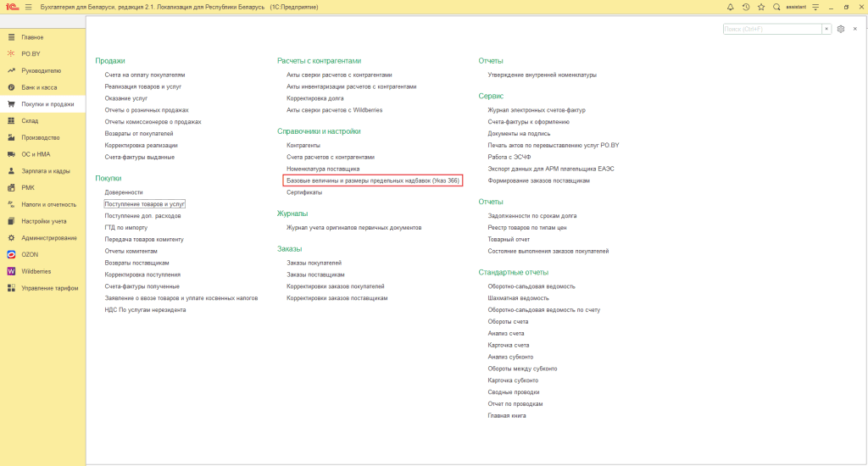The image size is (868, 466).
Task: Expand the service options dropdown near assistant
Action: click(x=813, y=7)
